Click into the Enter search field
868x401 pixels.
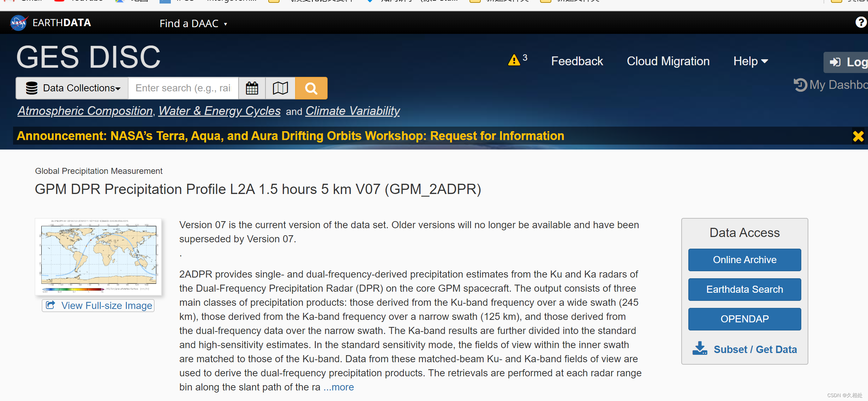pos(183,88)
